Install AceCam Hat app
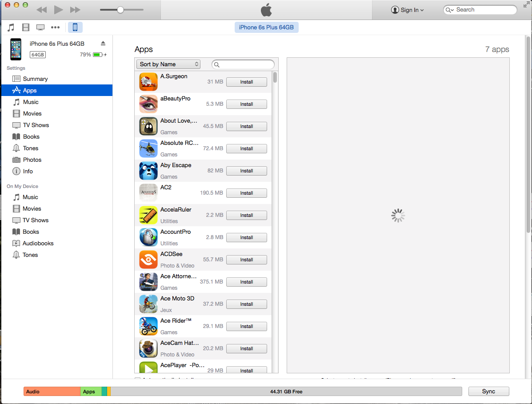The image size is (532, 404). [247, 349]
